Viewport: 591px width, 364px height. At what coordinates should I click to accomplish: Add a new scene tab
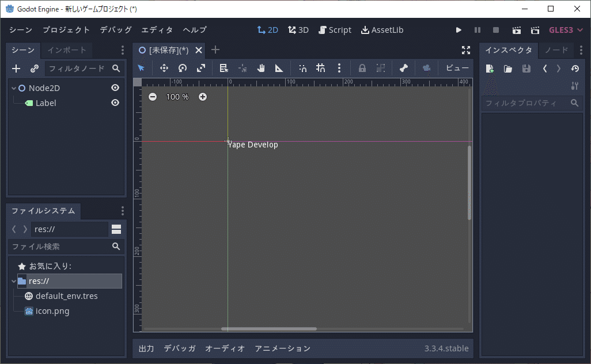pos(215,50)
